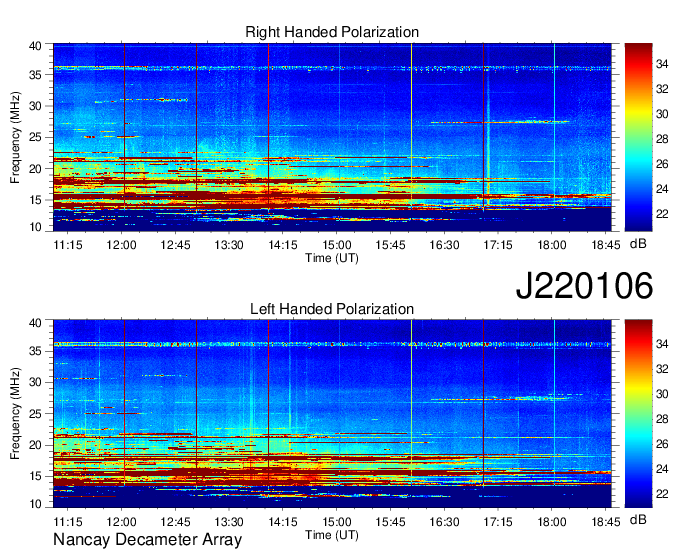
Task: Click the "Left Handed Polarization" plot title
Action: [x=332, y=309]
